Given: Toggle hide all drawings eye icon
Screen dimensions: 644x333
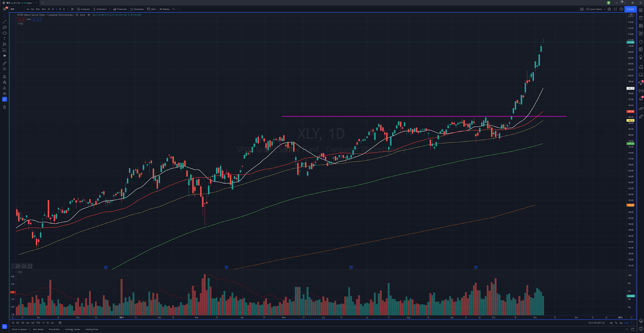Looking at the screenshot, I should click(4, 94).
